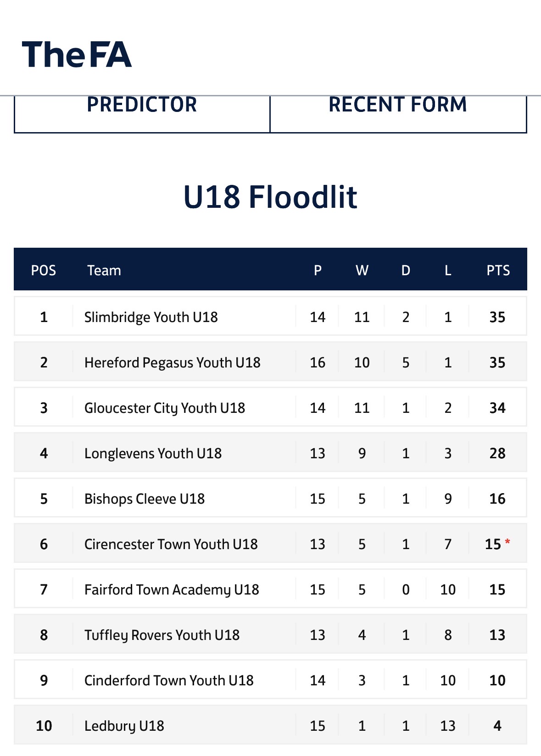Click the Team column header
Image resolution: width=541 pixels, height=756 pixels.
104,270
